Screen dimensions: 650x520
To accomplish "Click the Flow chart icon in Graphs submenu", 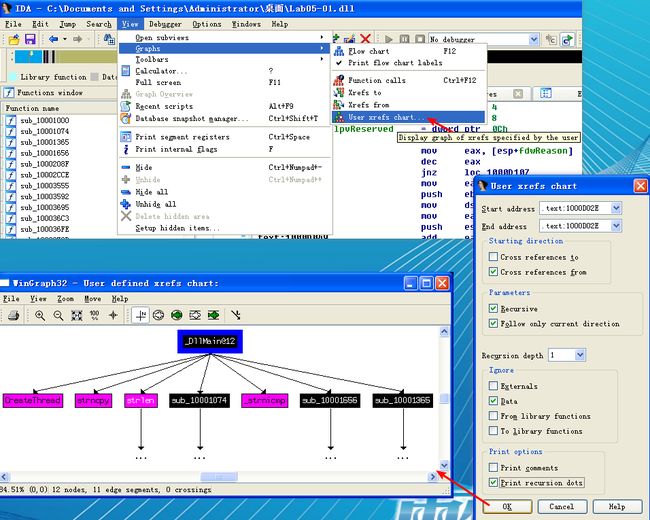I will coord(339,51).
